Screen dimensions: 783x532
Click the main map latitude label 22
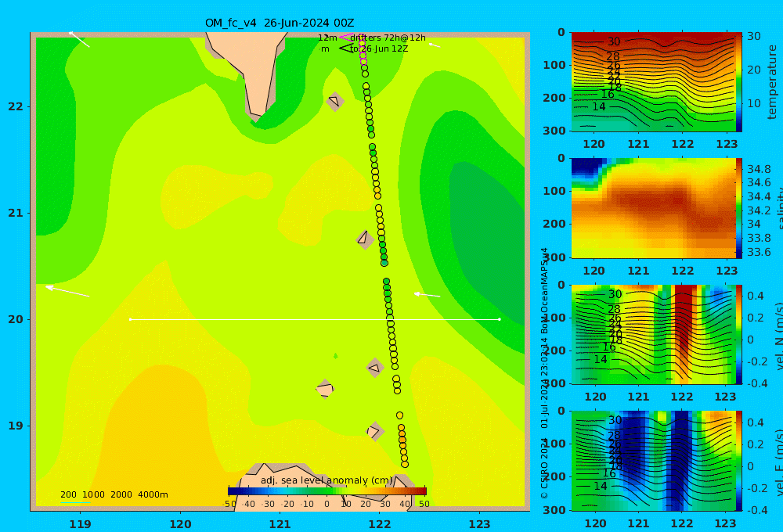coord(16,106)
